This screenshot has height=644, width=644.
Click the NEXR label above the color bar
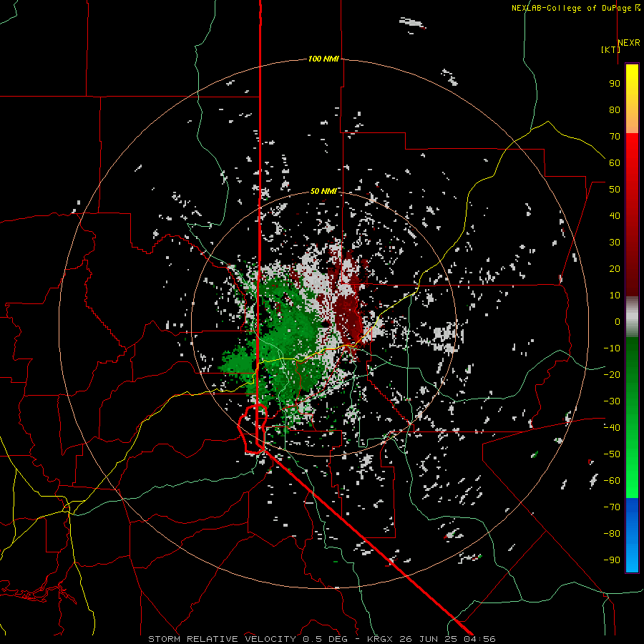(629, 43)
